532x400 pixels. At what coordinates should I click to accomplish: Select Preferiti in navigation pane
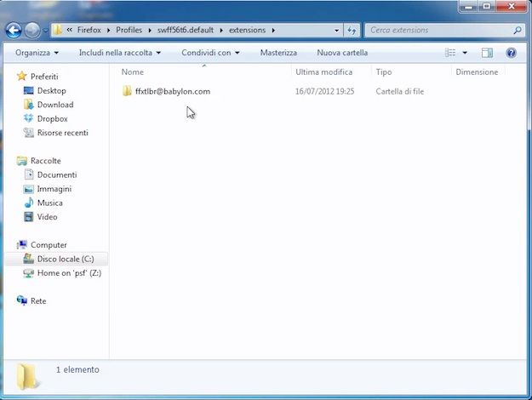44,77
